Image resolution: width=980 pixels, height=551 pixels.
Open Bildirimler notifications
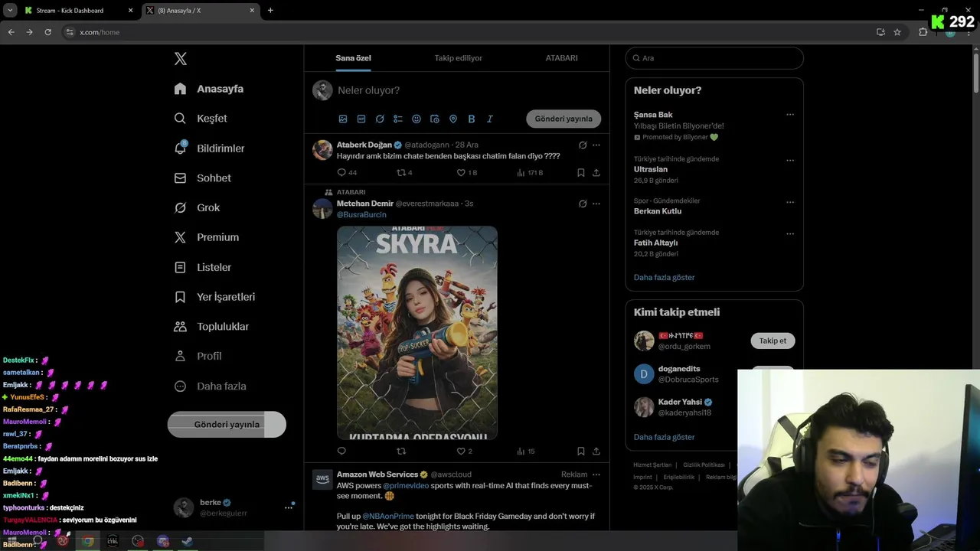pyautogui.click(x=209, y=148)
